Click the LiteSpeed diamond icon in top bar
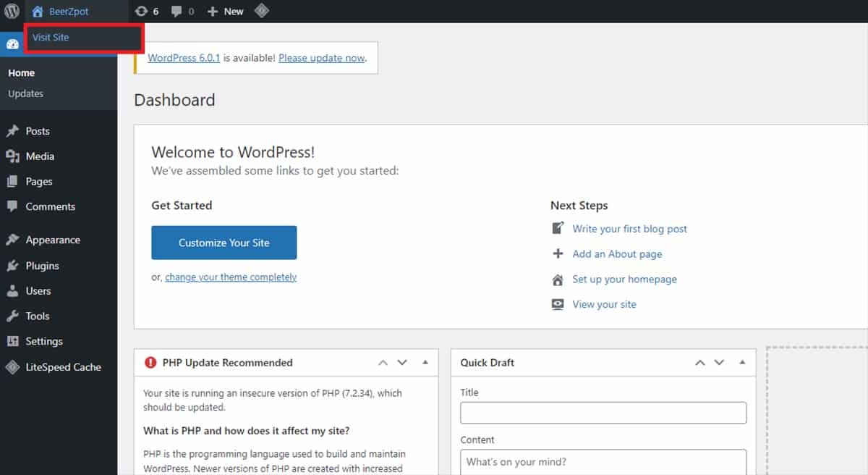The width and height of the screenshot is (868, 475). (x=261, y=11)
